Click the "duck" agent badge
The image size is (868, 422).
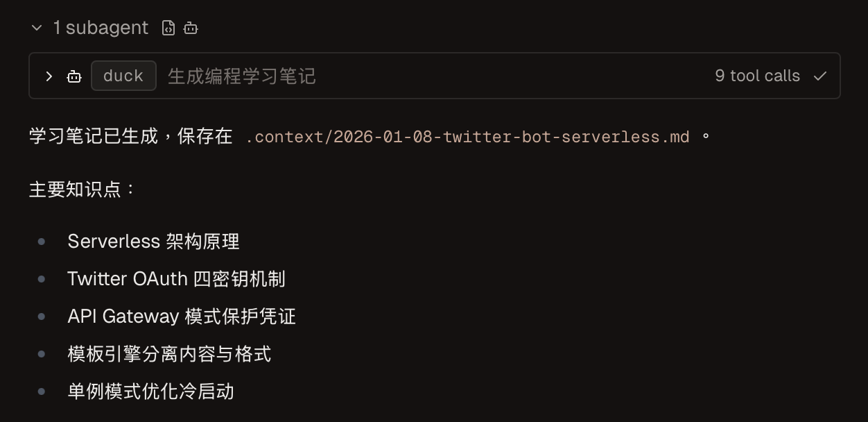(123, 76)
